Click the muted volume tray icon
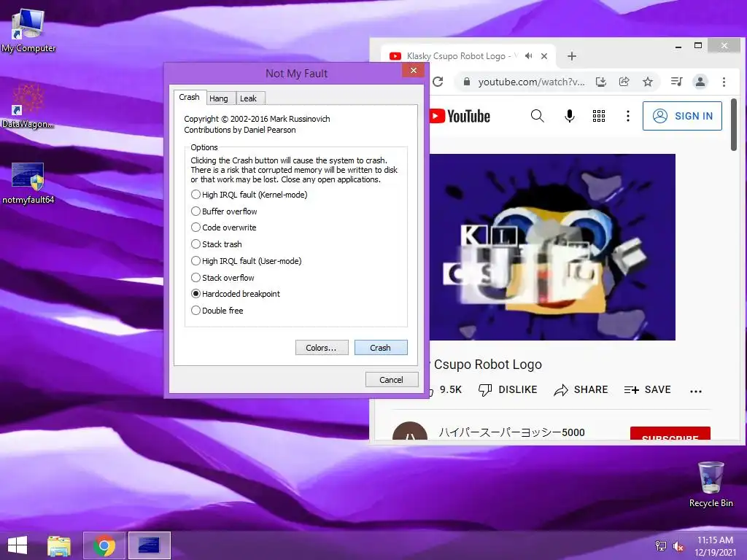Screen dimensions: 747x560 [678, 546]
